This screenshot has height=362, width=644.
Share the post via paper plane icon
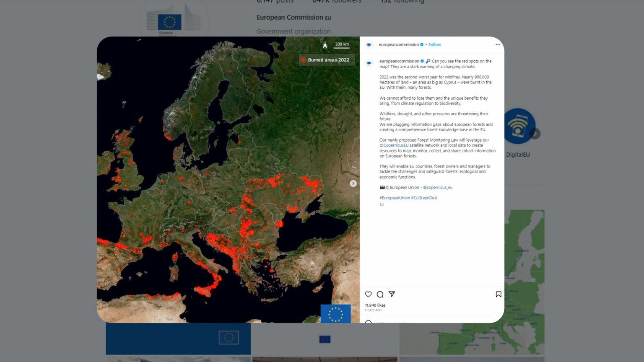click(392, 294)
